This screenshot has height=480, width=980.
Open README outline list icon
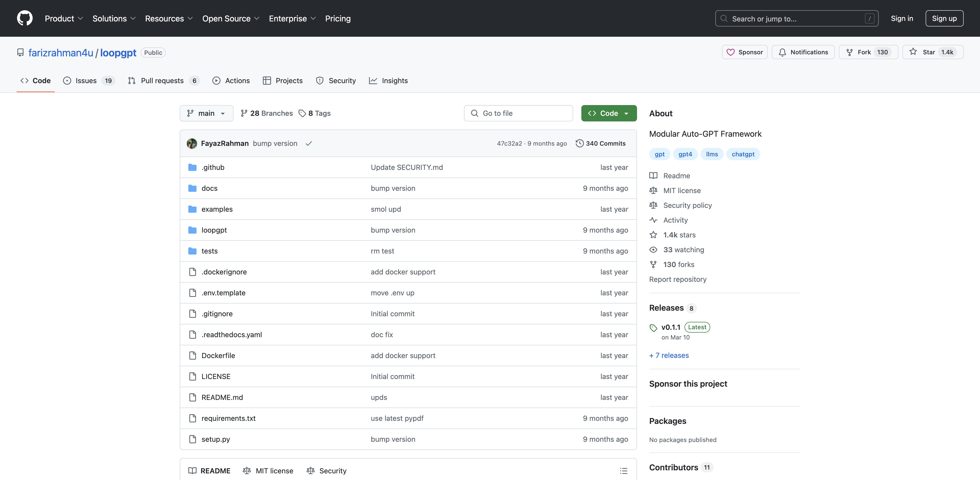point(623,471)
